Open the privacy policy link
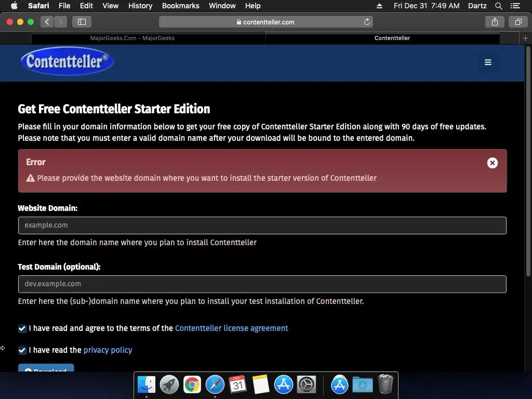Image resolution: width=532 pixels, height=399 pixels. (x=108, y=350)
